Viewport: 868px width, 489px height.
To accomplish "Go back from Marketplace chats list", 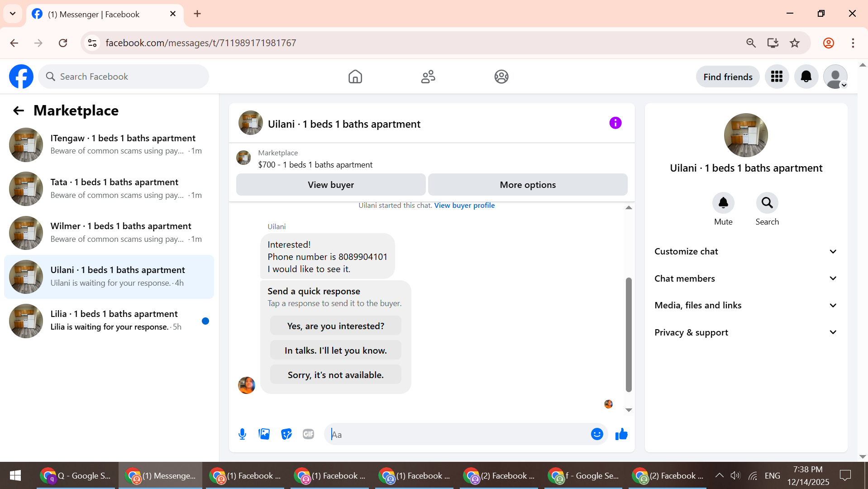I will coord(18,110).
